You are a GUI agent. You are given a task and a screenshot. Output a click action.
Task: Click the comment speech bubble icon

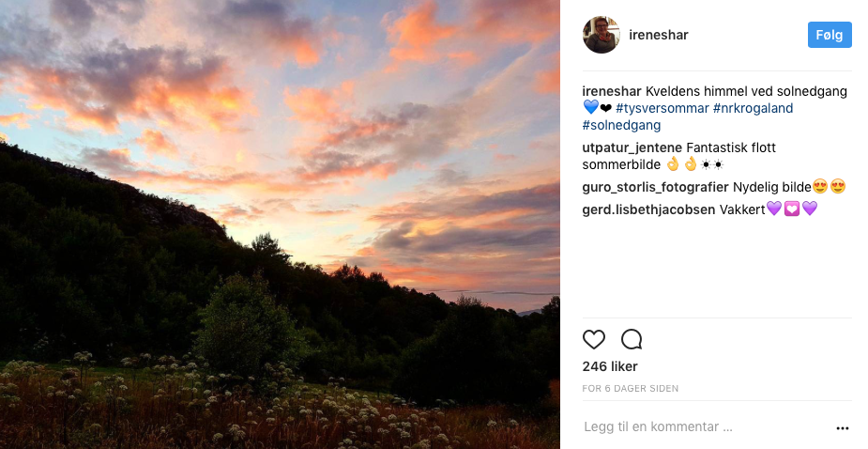(x=632, y=339)
